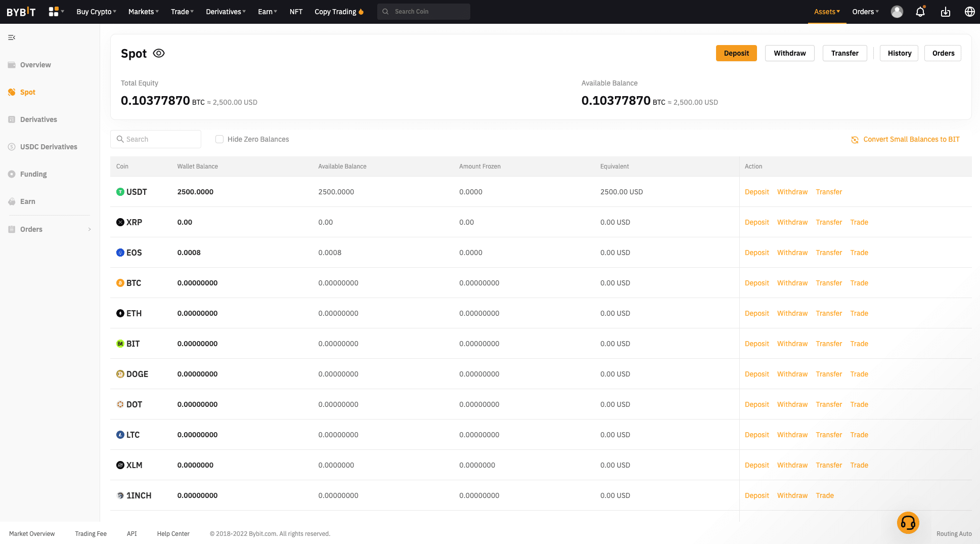This screenshot has height=544, width=980.
Task: Click the Overview wallet icon in sidebar
Action: pyautogui.click(x=12, y=65)
